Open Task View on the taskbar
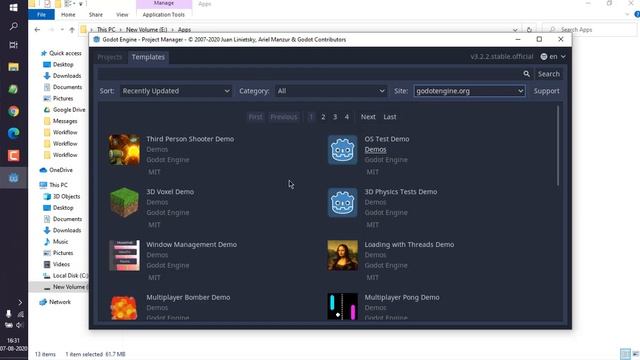Screen dimensions: 640x360 coord(13,45)
